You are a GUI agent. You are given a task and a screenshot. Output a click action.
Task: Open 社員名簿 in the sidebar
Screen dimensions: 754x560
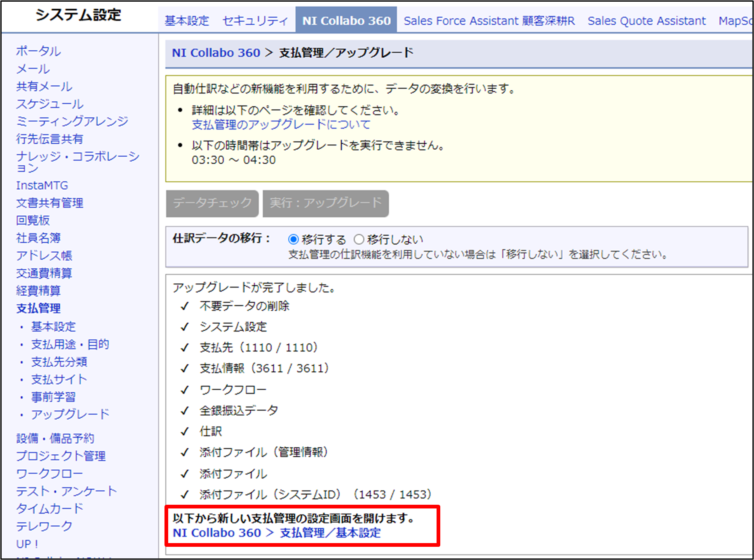(38, 238)
